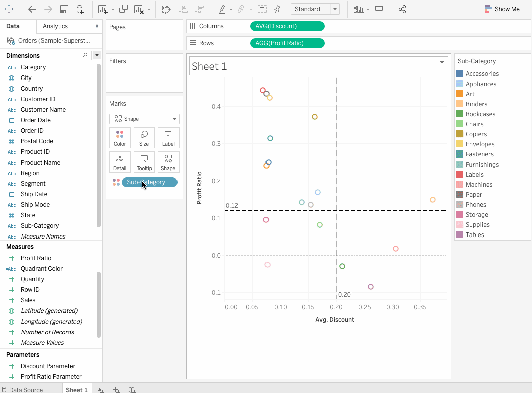The width and height of the screenshot is (532, 393).
Task: Click the Labels color legend swatch
Action: coord(460,174)
